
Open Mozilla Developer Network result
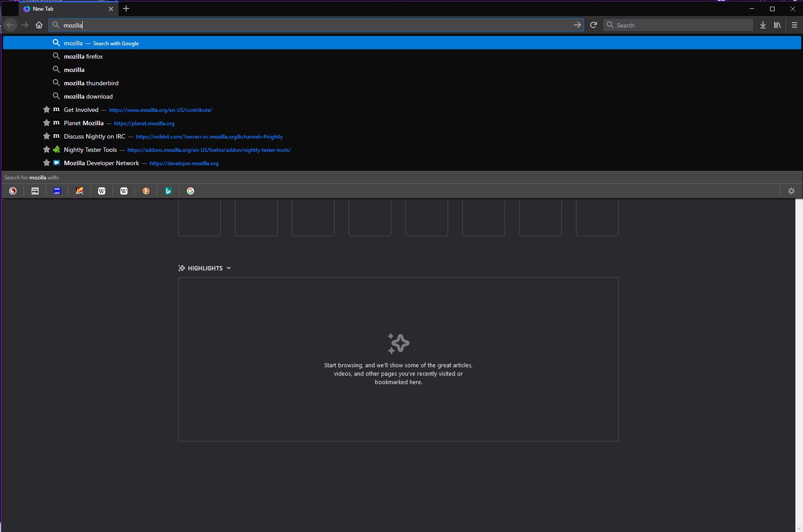pos(402,163)
